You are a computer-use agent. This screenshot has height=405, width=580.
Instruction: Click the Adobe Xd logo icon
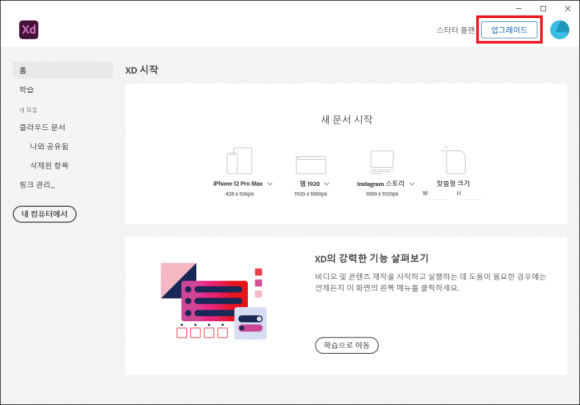coord(28,30)
